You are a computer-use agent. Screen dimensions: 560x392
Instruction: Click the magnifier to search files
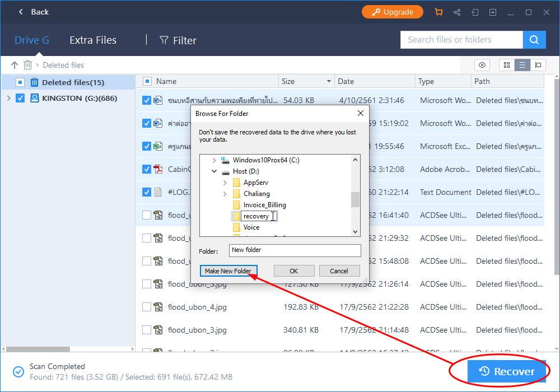[x=534, y=40]
